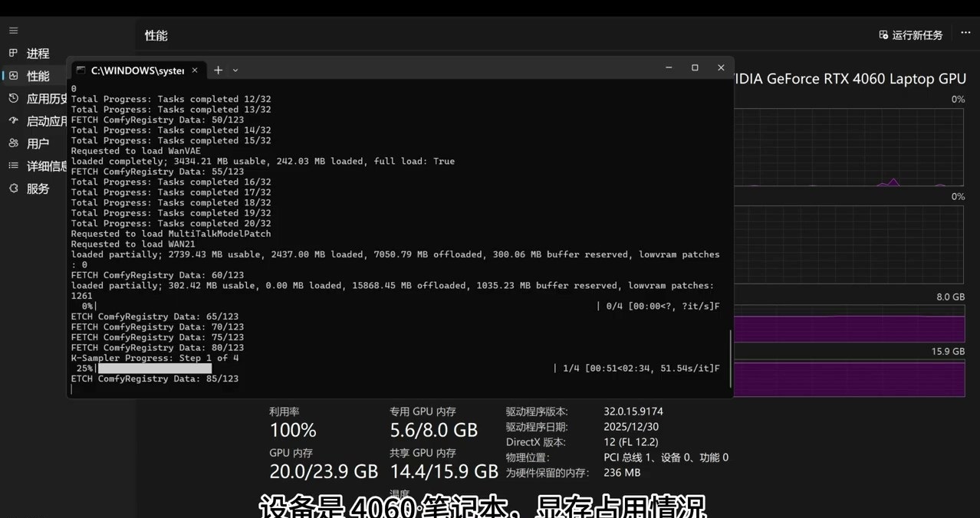This screenshot has width=980, height=518.
Task: Add a new terminal tab with plus
Action: pyautogui.click(x=218, y=70)
